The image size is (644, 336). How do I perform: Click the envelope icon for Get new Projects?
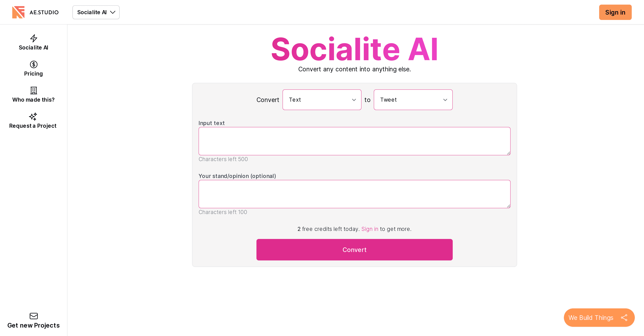point(33,316)
